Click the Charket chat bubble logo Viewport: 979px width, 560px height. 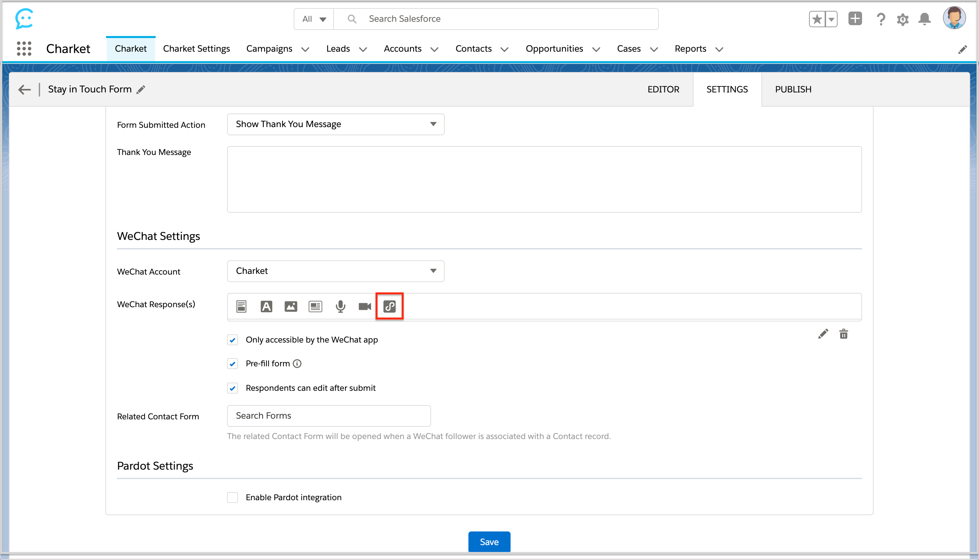point(24,18)
